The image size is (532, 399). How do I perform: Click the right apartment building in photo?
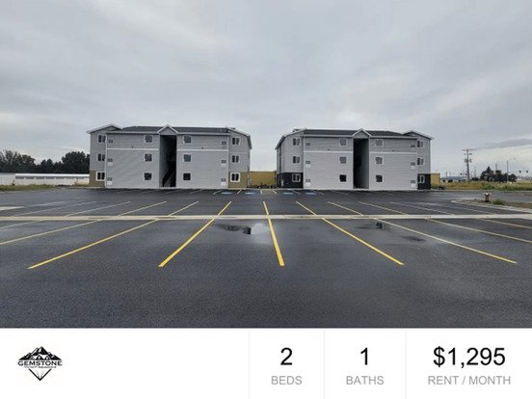coord(355,159)
